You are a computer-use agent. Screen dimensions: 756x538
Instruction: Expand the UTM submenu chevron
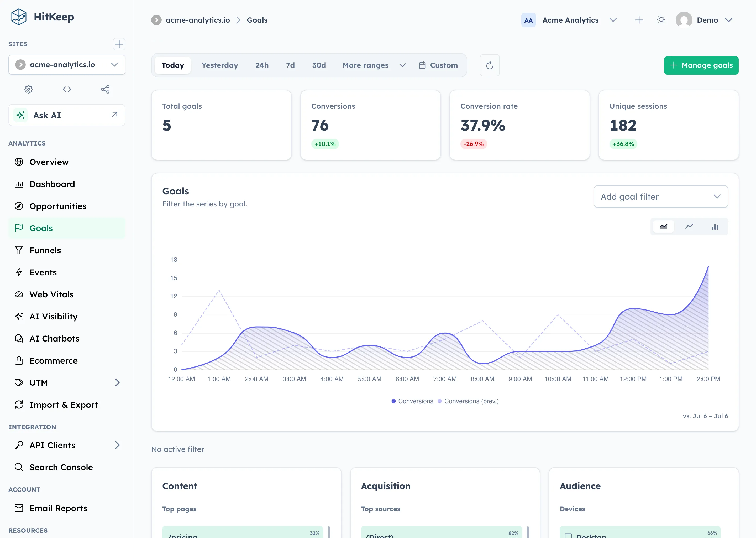(117, 383)
